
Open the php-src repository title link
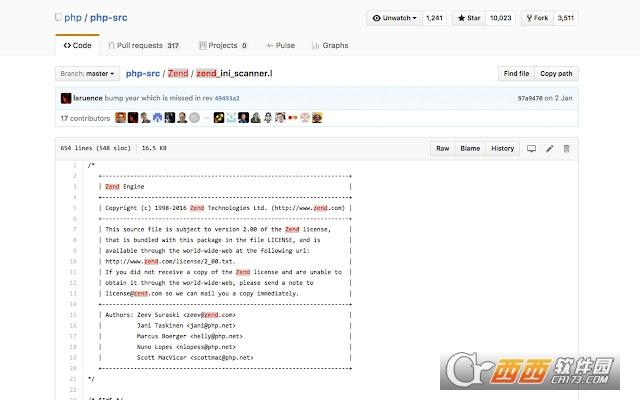pyautogui.click(x=109, y=18)
